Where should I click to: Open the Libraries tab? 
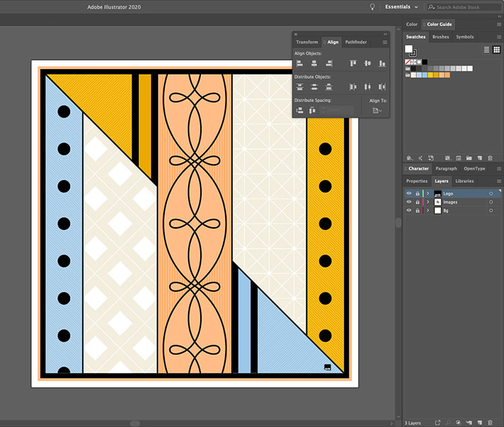[464, 182]
